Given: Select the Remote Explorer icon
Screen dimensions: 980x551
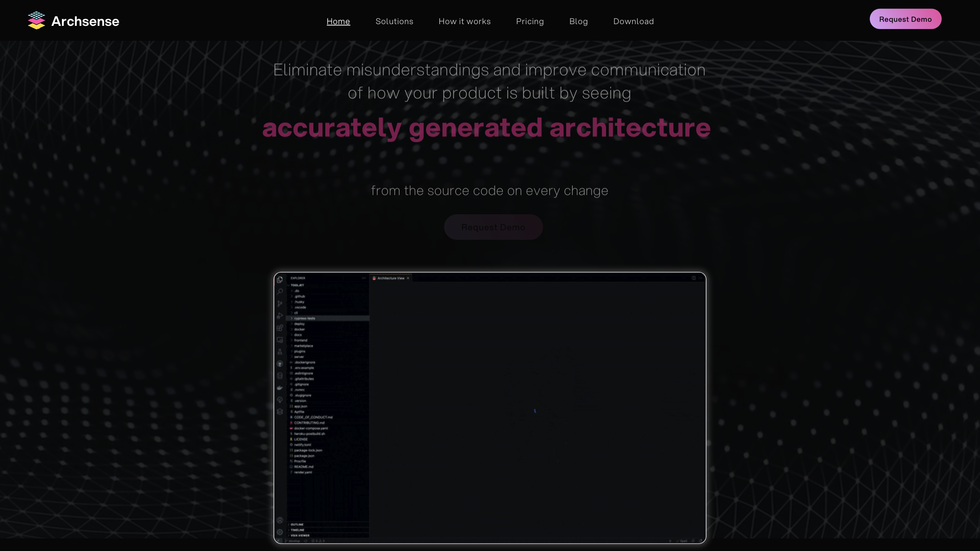Looking at the screenshot, I should point(280,339).
